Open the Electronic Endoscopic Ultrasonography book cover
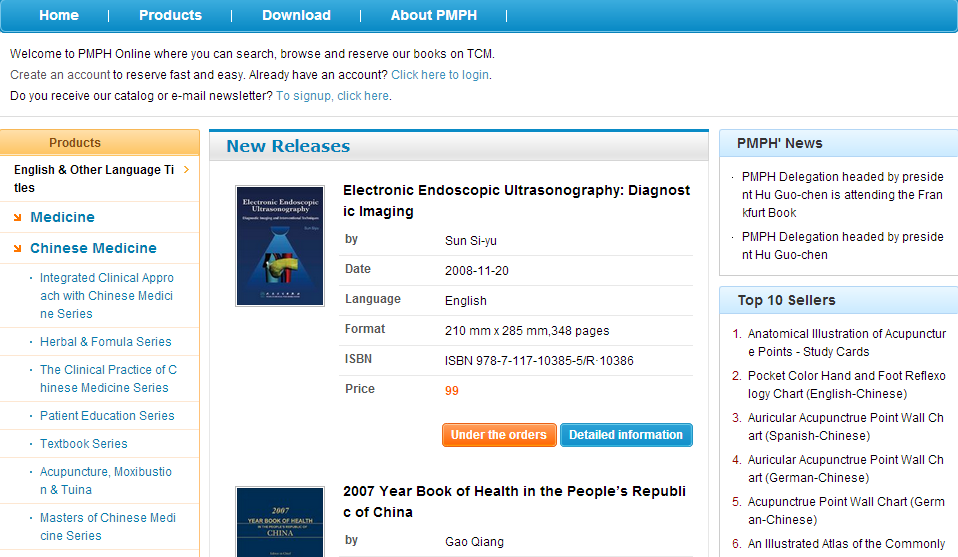Screen dimensions: 958x557 click(280, 246)
